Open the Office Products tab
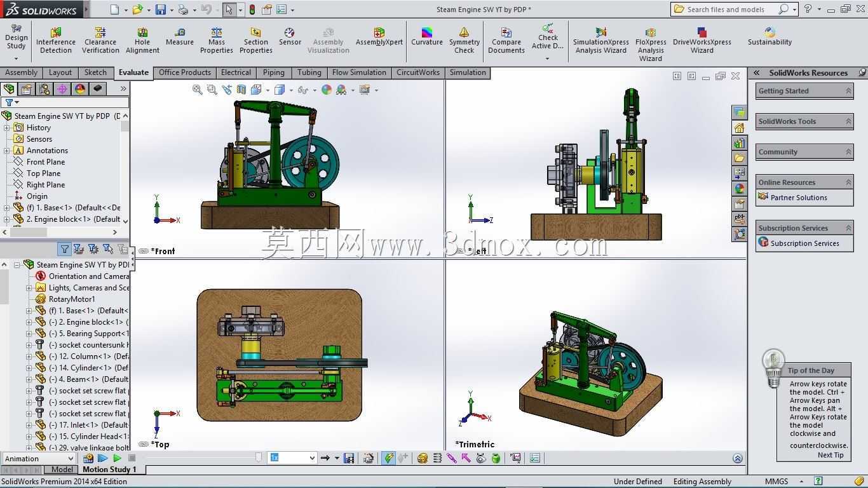Image resolution: width=868 pixels, height=488 pixels. coord(185,72)
